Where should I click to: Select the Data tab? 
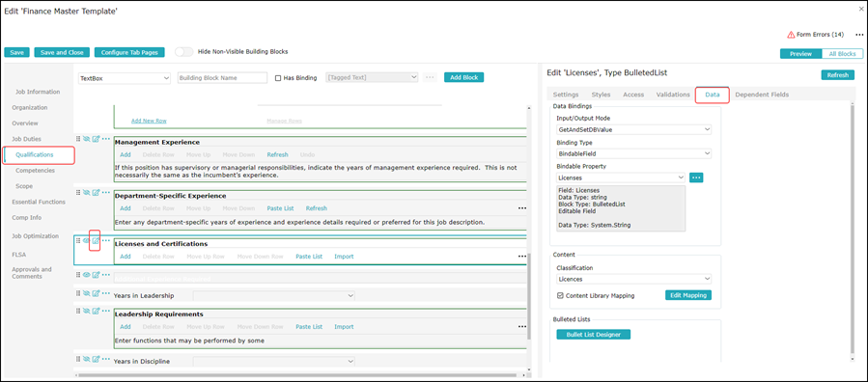tap(713, 95)
